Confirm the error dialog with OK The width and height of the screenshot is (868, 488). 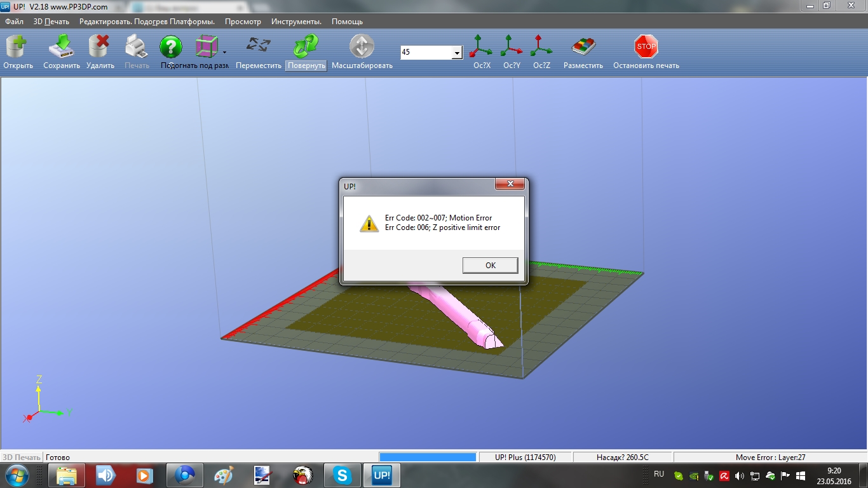491,266
